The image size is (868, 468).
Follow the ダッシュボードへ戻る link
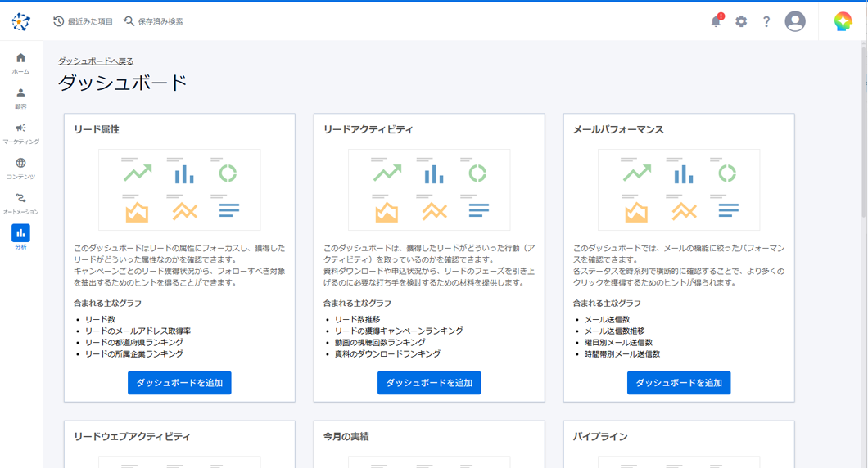(96, 61)
